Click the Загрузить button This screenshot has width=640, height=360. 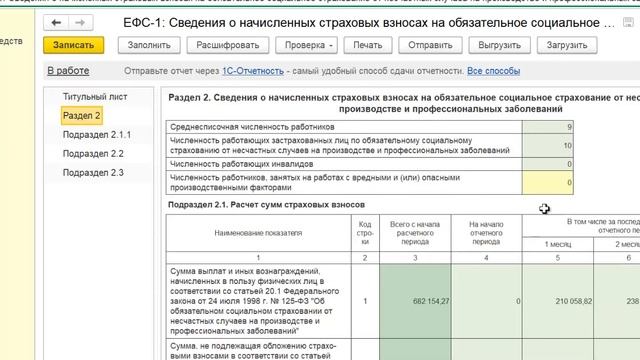click(567, 45)
